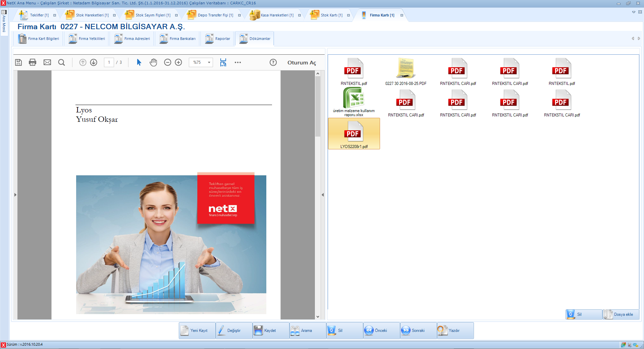The width and height of the screenshot is (644, 349).
Task: Expand the left side panel arrow
Action: coord(15,195)
